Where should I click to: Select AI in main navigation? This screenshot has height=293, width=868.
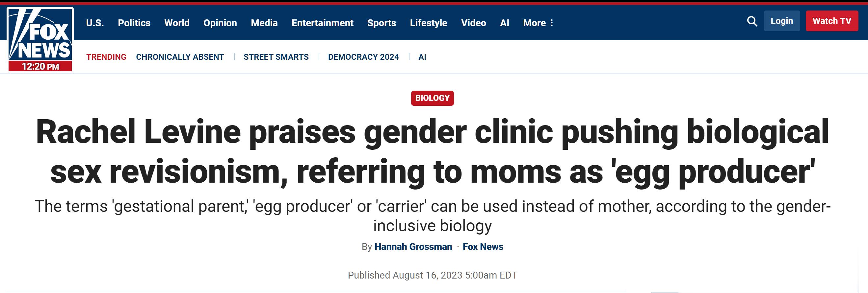504,23
